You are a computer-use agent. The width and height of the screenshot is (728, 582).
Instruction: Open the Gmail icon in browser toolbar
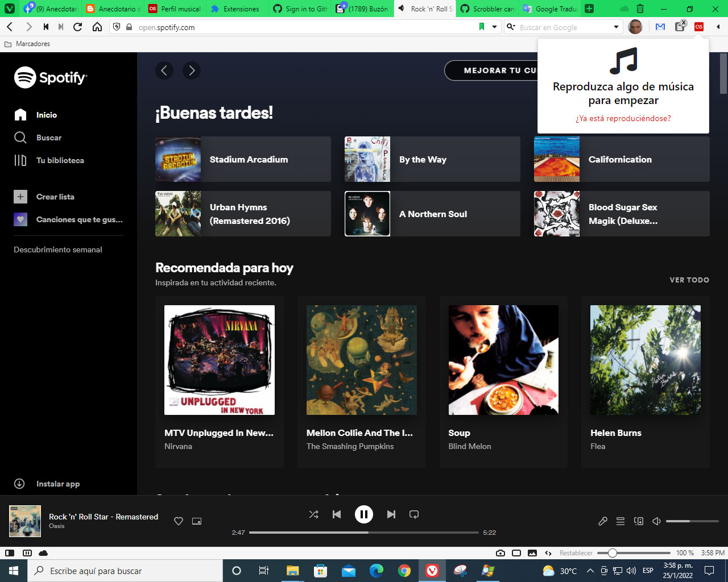click(660, 27)
